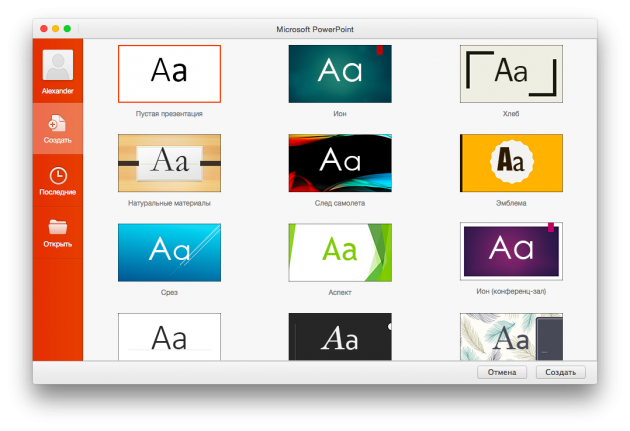
Task: Select the Ион (конференц-зал) purple template
Action: coord(511,251)
